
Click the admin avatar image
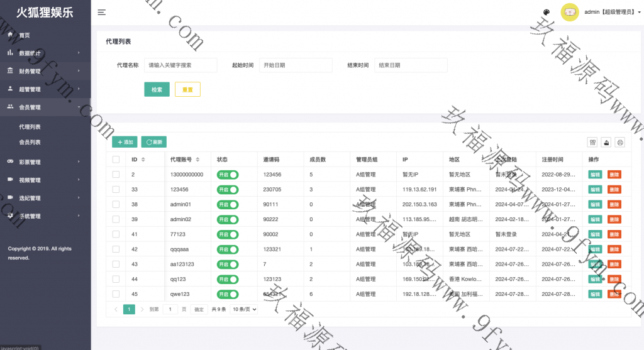pos(569,12)
